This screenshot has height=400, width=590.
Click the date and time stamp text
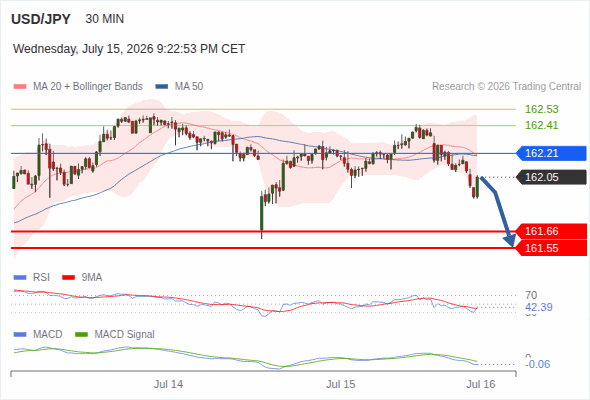coord(129,49)
